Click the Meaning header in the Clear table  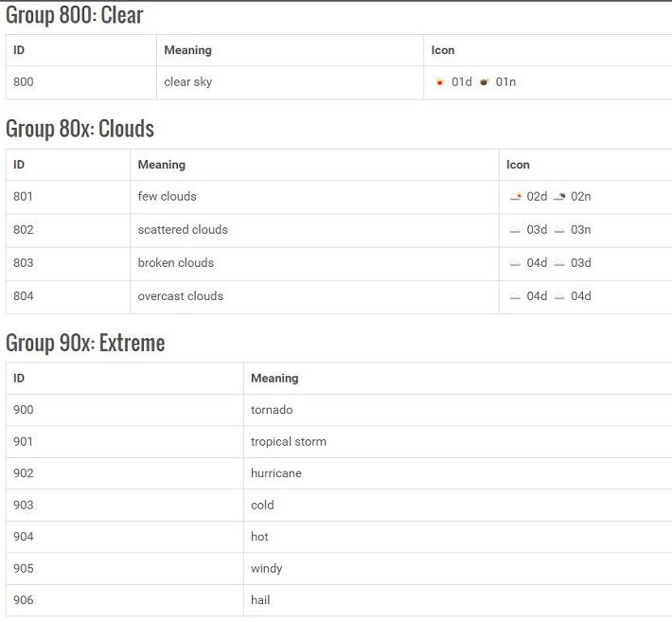pyautogui.click(x=187, y=50)
